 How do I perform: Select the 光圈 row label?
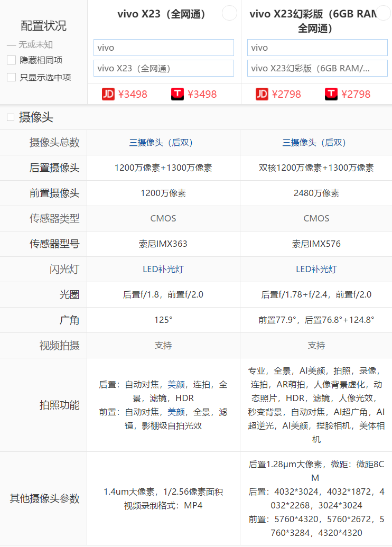coord(69,295)
